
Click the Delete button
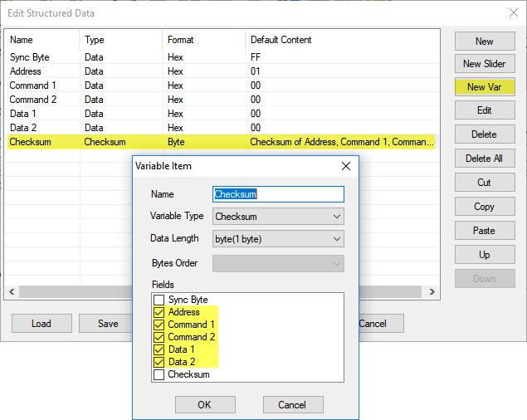coord(485,134)
